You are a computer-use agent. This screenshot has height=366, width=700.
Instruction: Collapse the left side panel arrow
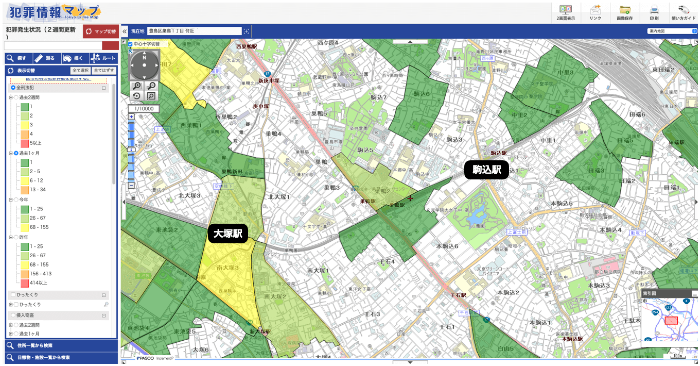(125, 31)
